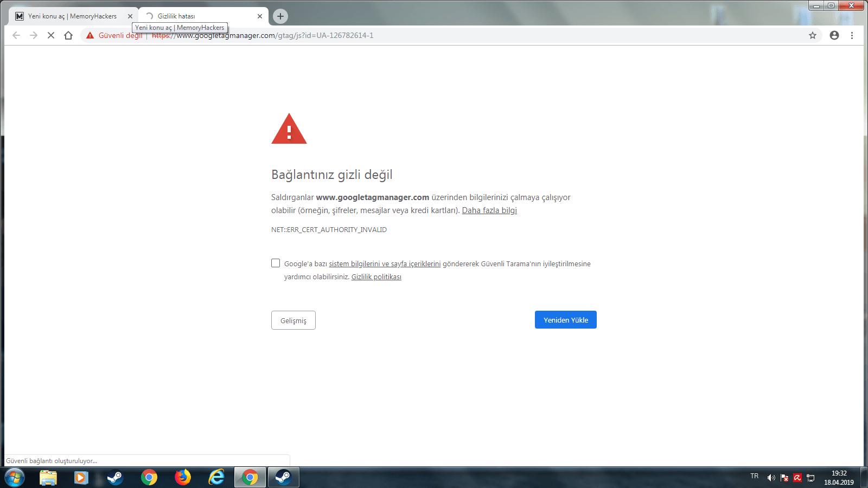Open the first Steam taskbar icon

115,478
